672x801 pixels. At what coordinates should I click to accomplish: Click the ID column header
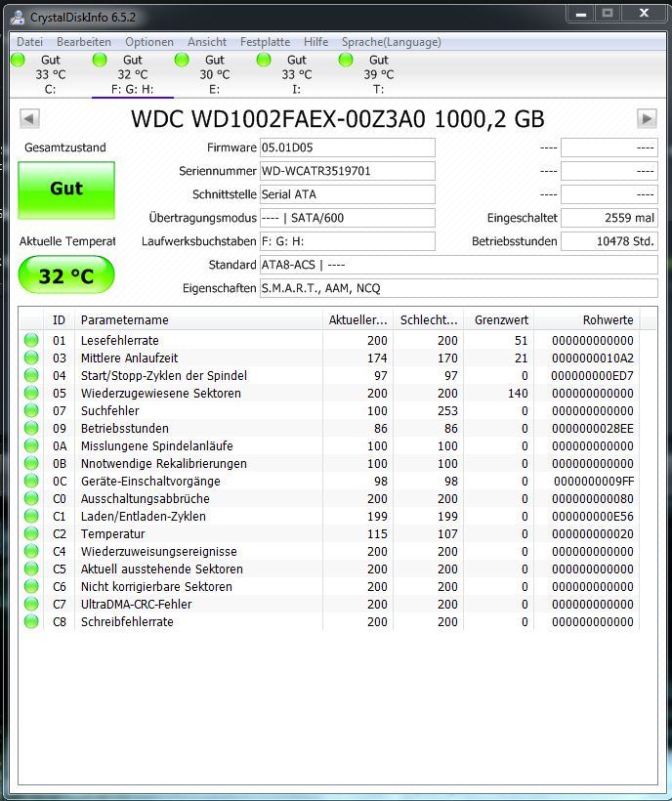click(x=60, y=320)
